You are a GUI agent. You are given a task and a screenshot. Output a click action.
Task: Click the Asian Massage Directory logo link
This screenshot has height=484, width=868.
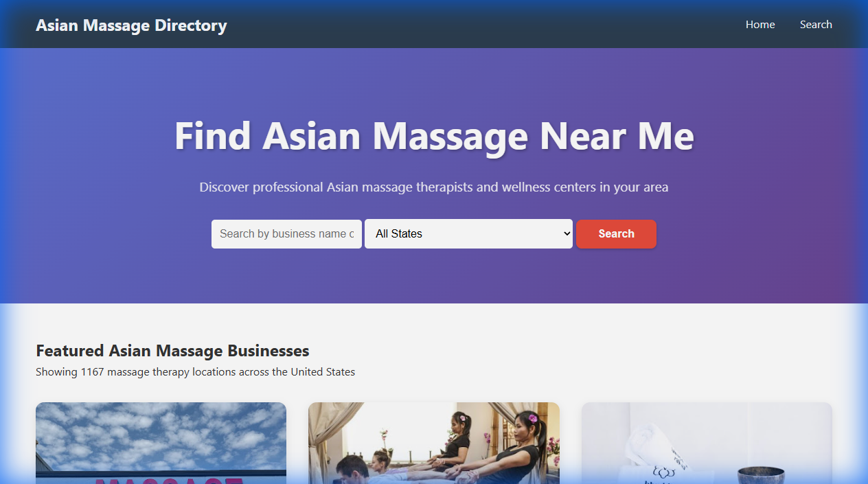(131, 25)
